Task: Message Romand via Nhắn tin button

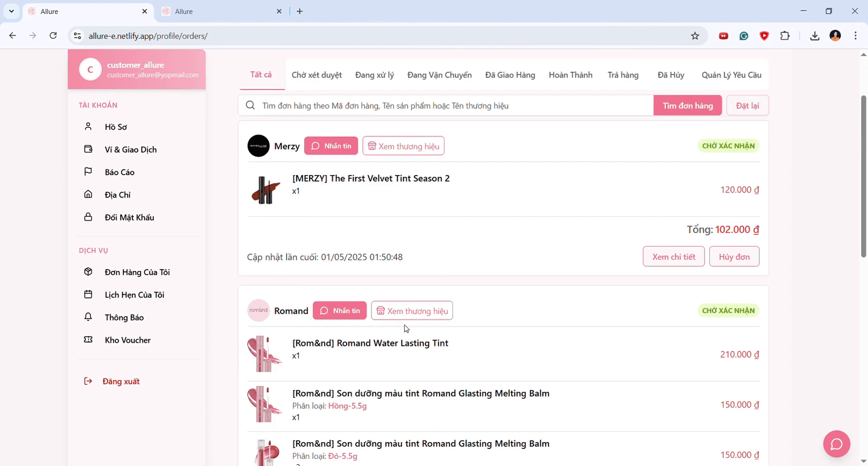Action: click(x=339, y=311)
